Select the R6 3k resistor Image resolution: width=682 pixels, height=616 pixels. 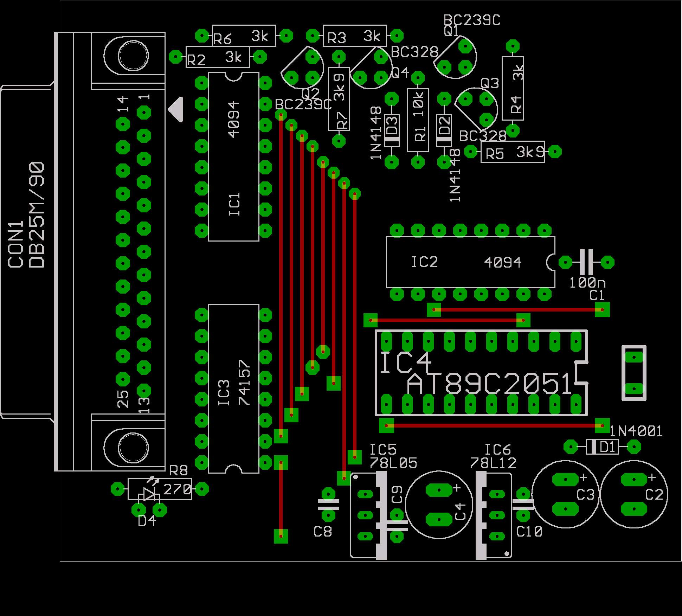pos(244,36)
